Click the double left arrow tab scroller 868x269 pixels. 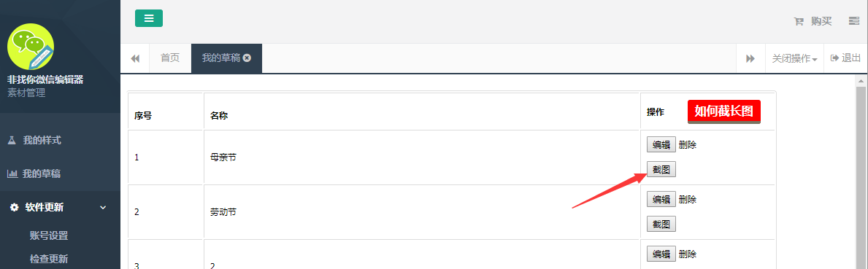click(x=135, y=58)
